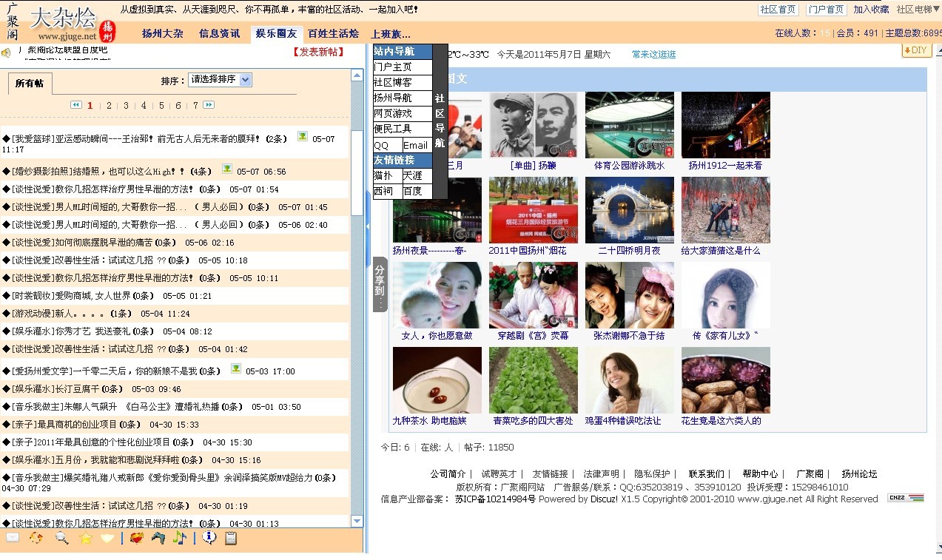The width and height of the screenshot is (942, 560).
Task: Open the 信息资讯 navigation tab
Action: click(x=219, y=33)
